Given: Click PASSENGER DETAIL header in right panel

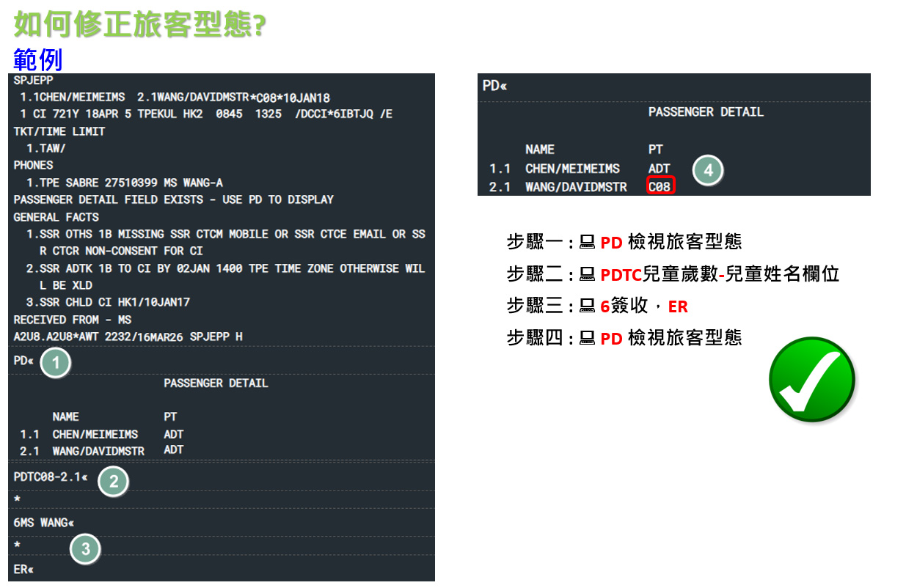Looking at the screenshot, I should [706, 112].
